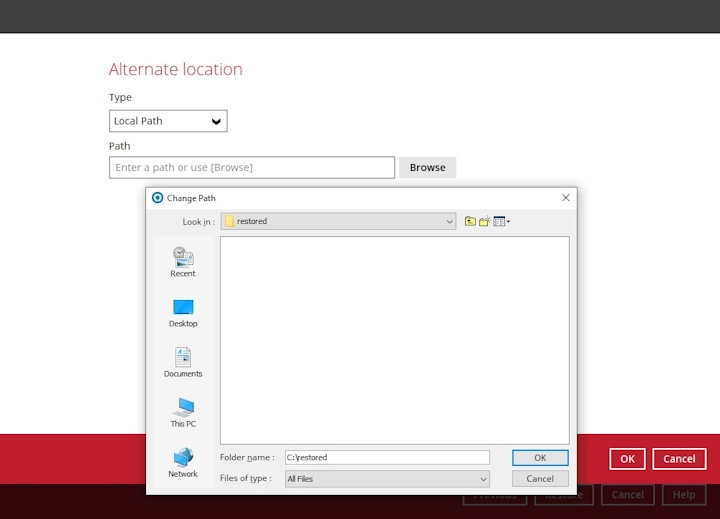The height and width of the screenshot is (519, 720).
Task: Open the Recent places shortcut
Action: point(183,261)
